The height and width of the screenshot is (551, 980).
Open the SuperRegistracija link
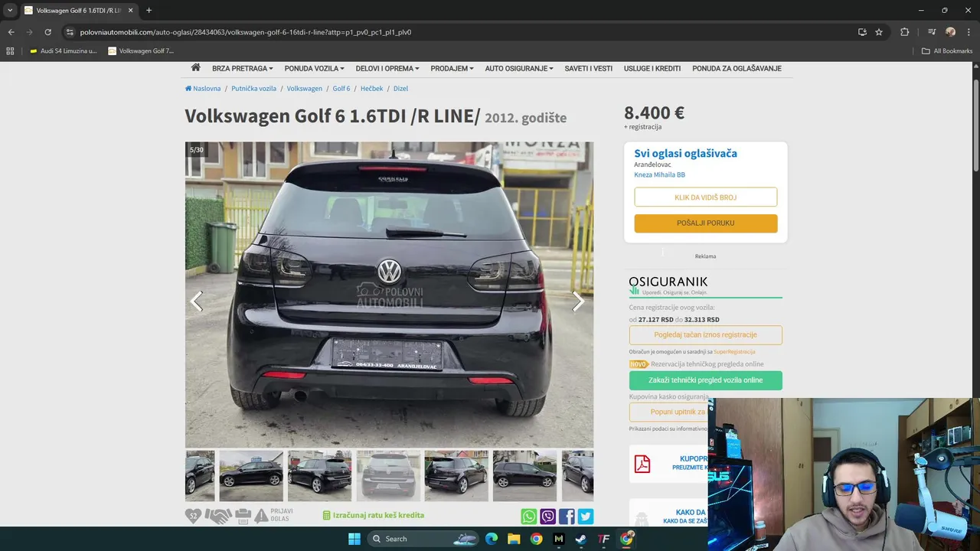pos(734,352)
